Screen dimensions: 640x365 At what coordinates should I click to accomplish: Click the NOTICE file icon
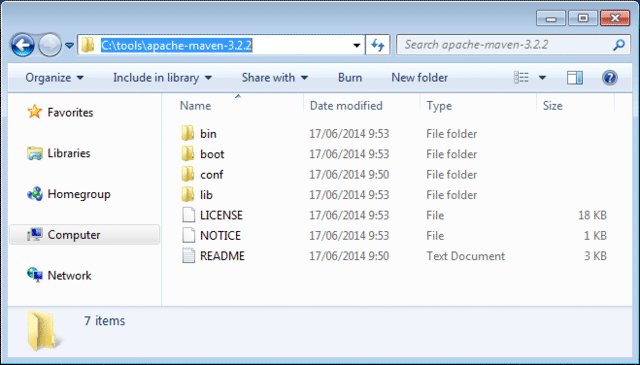(x=188, y=236)
